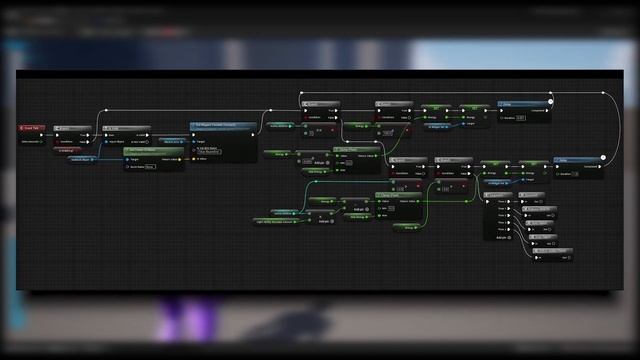The image size is (640, 360).
Task: Edit the Min field on the upper Clamp Float
Action: click(x=349, y=163)
